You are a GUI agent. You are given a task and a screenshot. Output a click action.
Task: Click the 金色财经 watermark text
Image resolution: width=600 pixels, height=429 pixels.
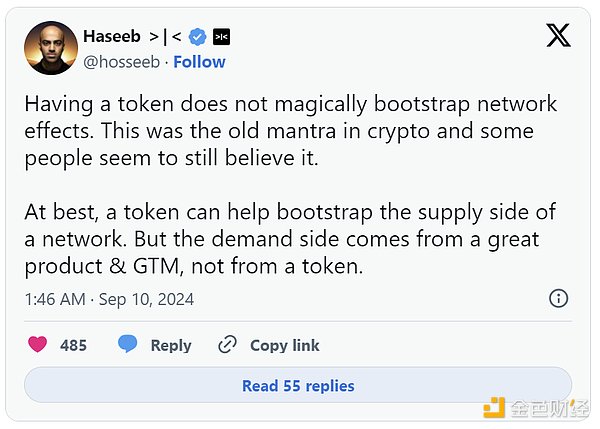pos(547,406)
